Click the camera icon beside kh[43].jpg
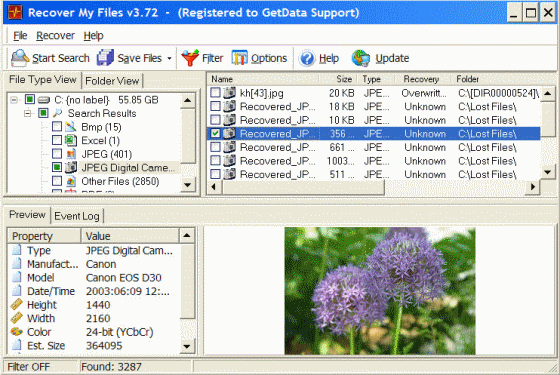Image resolution: width=560 pixels, height=375 pixels. coord(229,93)
